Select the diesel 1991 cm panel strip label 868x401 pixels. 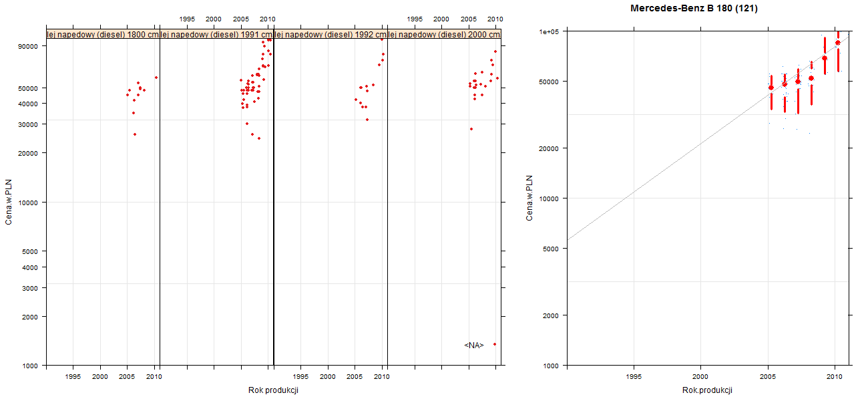point(217,35)
